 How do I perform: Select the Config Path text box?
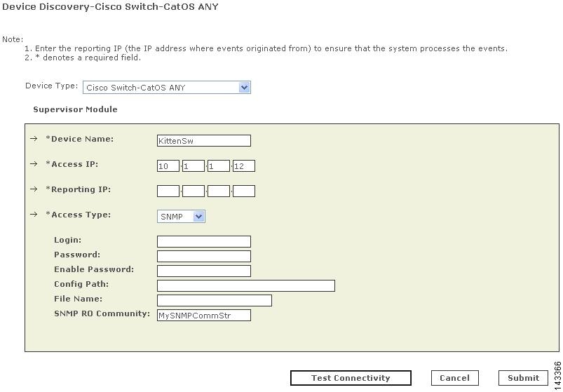pyautogui.click(x=245, y=286)
